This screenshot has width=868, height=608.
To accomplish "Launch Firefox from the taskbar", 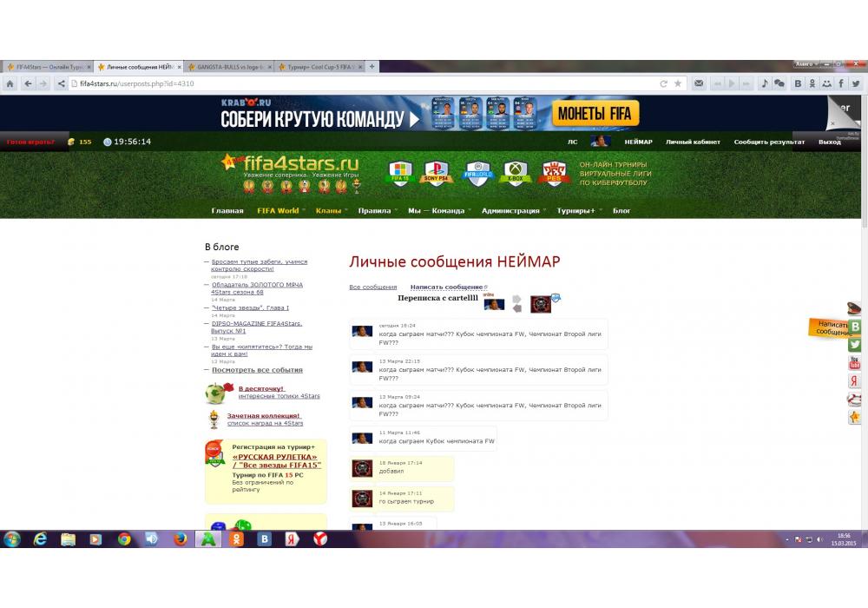I will click(180, 539).
